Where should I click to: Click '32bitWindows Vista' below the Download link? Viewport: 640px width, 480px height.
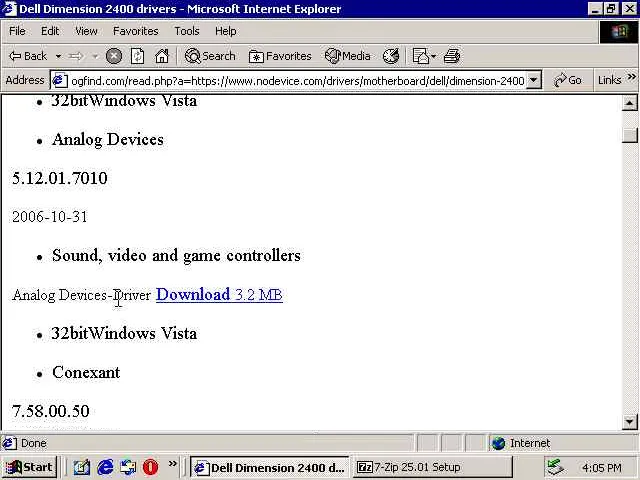124,333
